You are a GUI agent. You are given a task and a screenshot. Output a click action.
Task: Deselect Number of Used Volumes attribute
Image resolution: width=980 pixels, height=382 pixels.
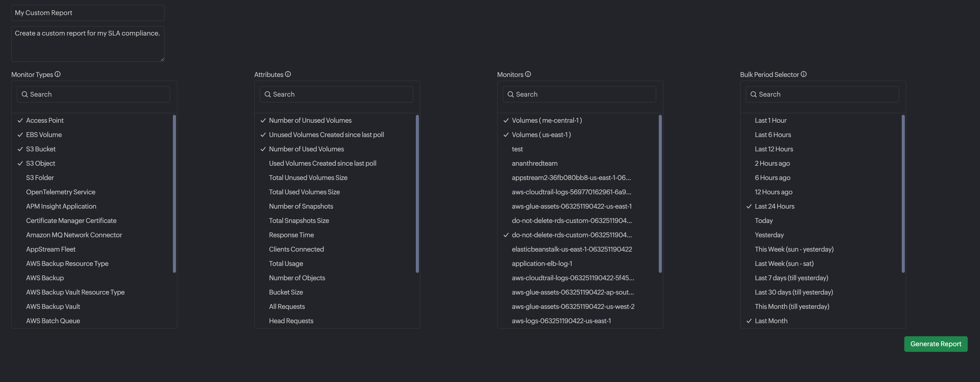tap(306, 149)
